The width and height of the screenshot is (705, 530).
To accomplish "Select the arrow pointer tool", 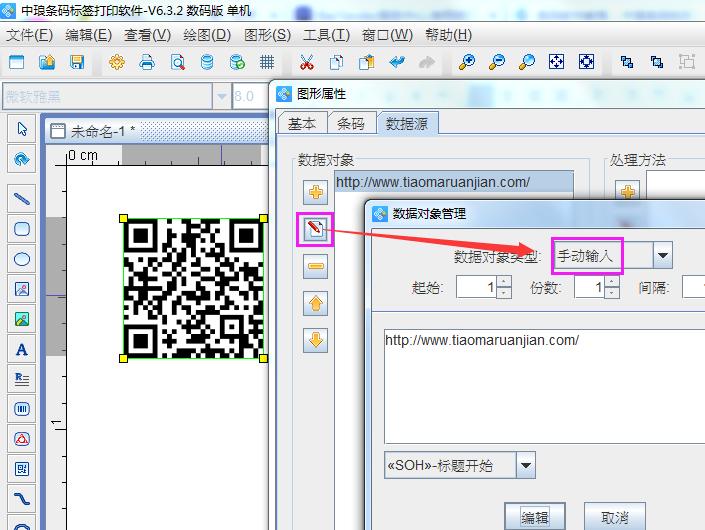I will (22, 129).
